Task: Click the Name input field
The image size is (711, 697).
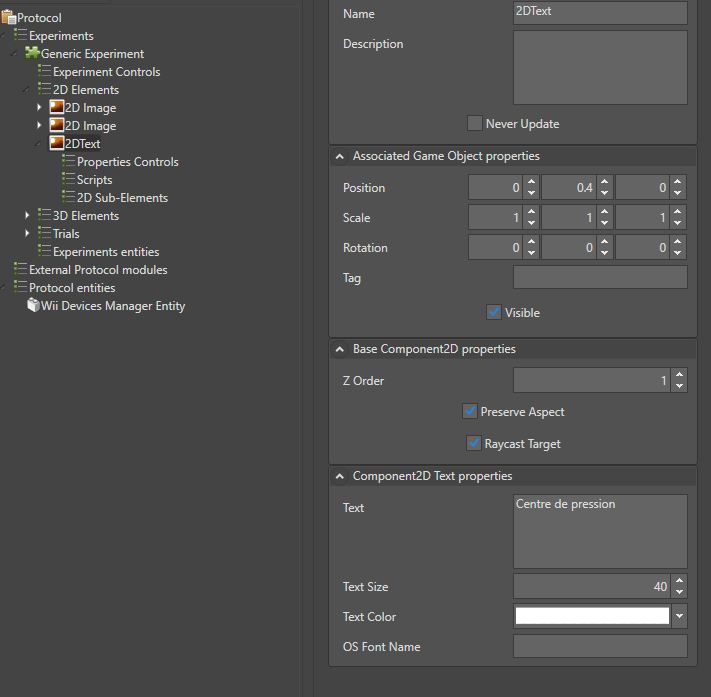Action: coord(600,12)
